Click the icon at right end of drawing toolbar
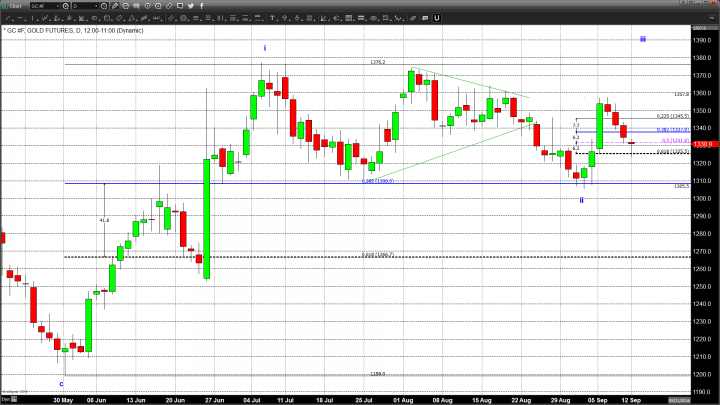The width and height of the screenshot is (720, 405). click(x=712, y=18)
